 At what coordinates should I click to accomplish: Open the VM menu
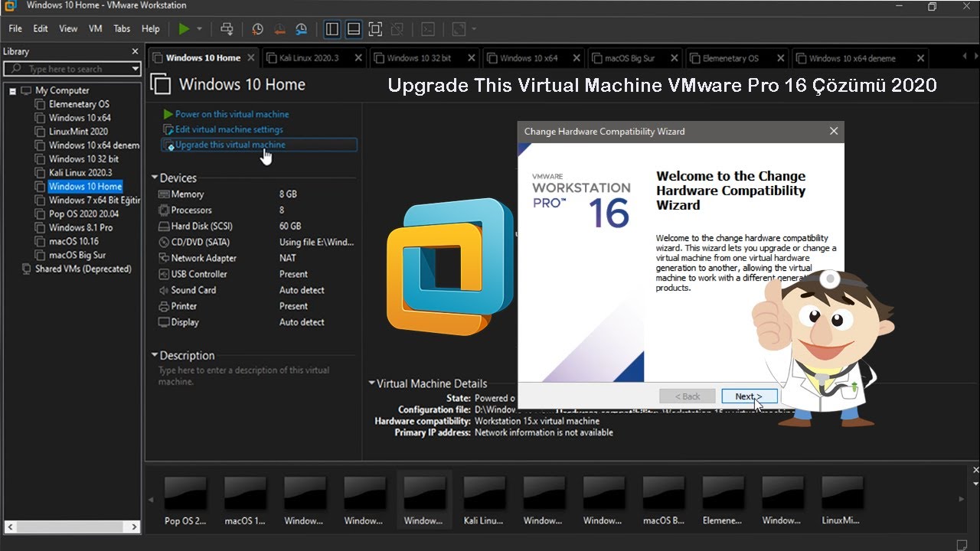click(96, 29)
